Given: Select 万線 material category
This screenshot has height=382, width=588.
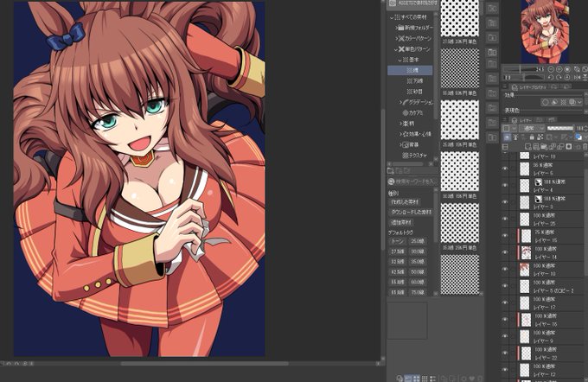Looking at the screenshot, I should 415,81.
